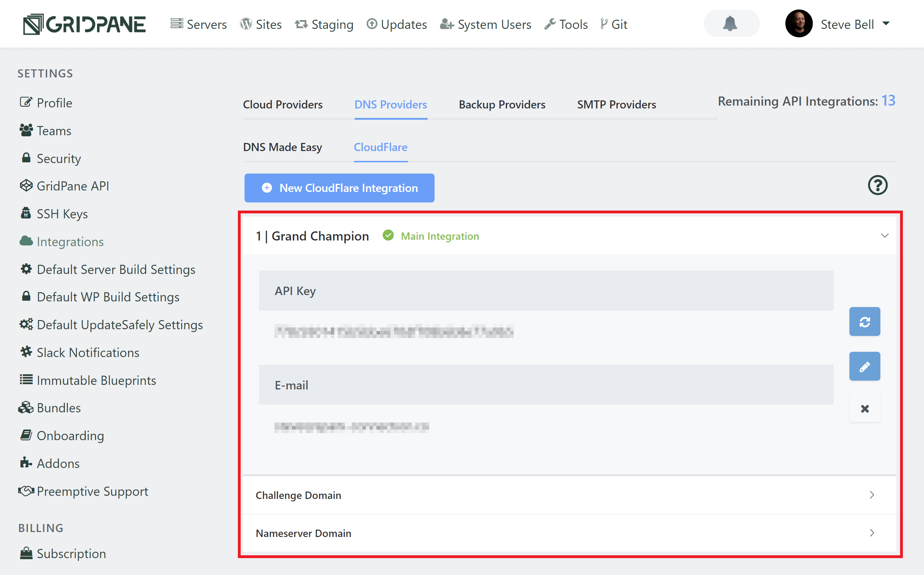Click the refresh integration icon button
This screenshot has height=575, width=924.
864,321
